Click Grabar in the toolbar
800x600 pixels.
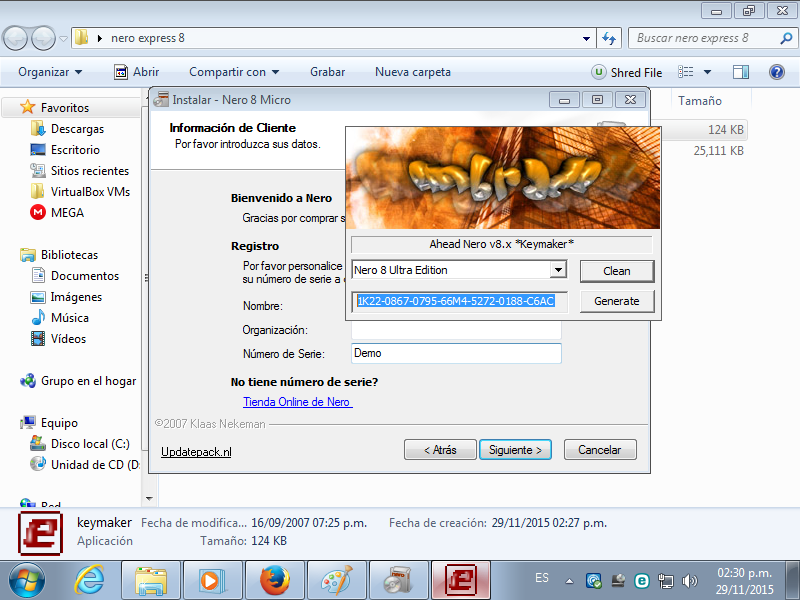(x=328, y=72)
